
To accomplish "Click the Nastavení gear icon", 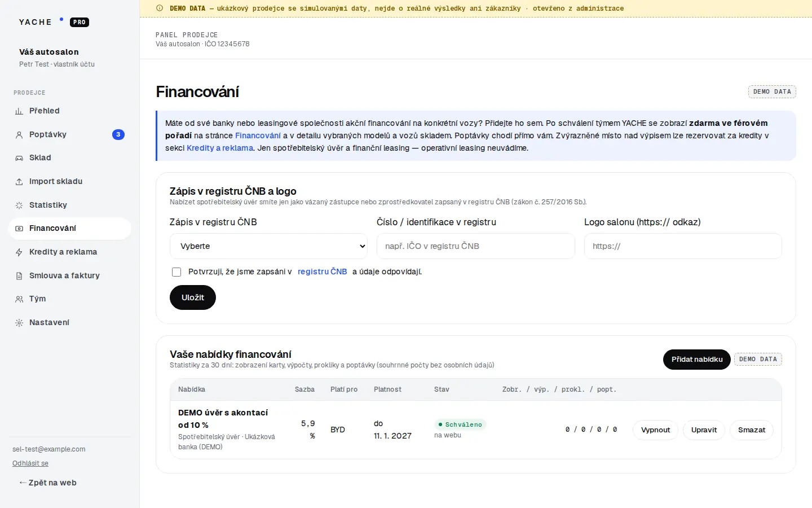I will pos(19,323).
